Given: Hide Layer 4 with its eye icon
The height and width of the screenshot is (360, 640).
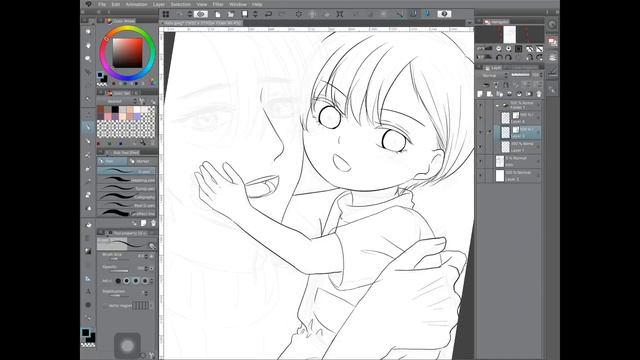Looking at the screenshot, I should [480, 118].
